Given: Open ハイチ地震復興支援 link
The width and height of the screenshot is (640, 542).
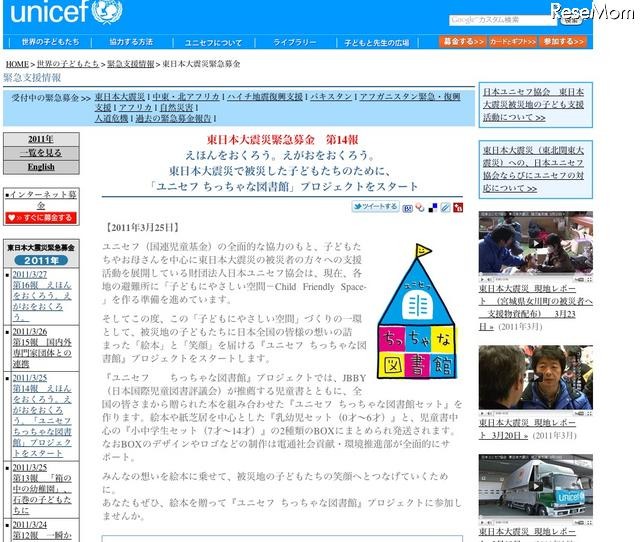Looking at the screenshot, I should click(x=265, y=97).
